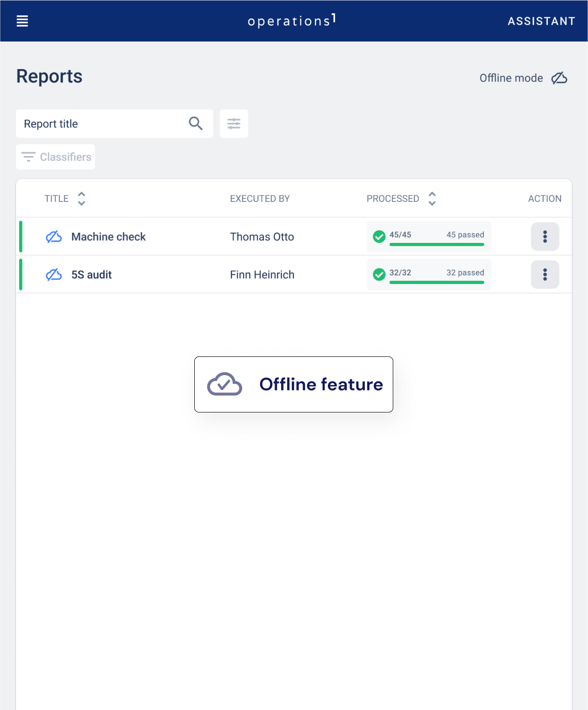The width and height of the screenshot is (588, 710).
Task: Open actions menu for 5S audit
Action: [x=545, y=275]
